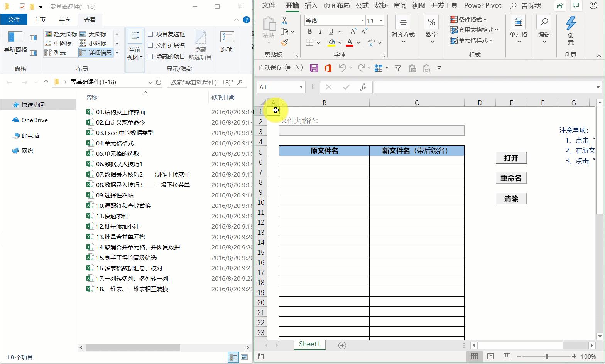Screen dimensions: 605x364
Task: Open address bar history dropdown in Explorer
Action: pyautogui.click(x=150, y=82)
